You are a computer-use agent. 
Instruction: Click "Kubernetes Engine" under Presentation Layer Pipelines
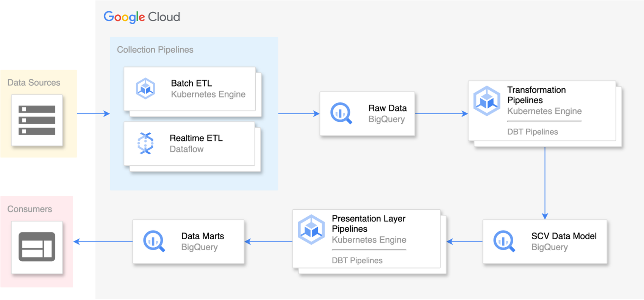[369, 240]
